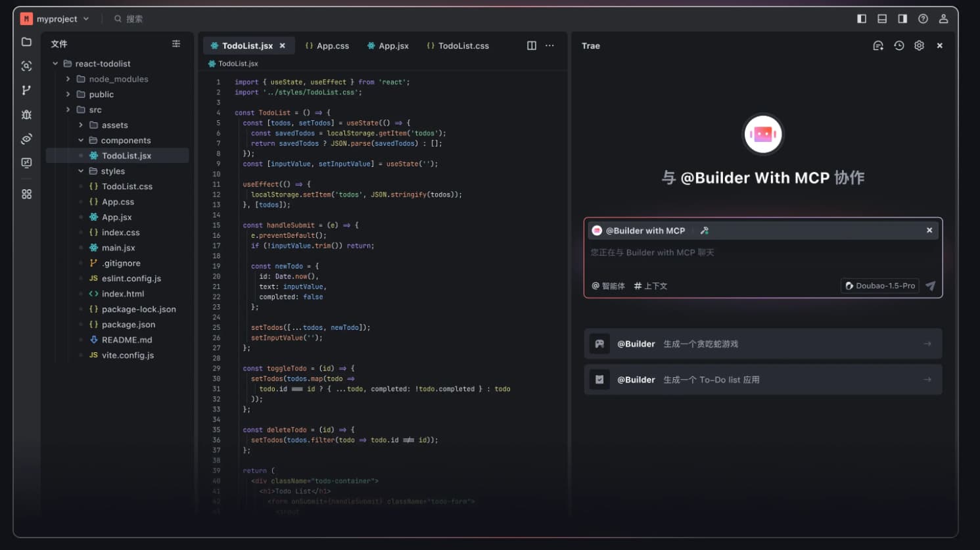The height and width of the screenshot is (550, 980).
Task: Collapse the styles folder
Action: coord(81,171)
